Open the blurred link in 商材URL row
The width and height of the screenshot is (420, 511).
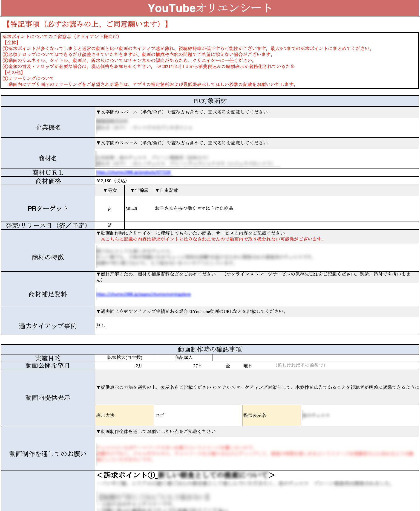point(134,172)
